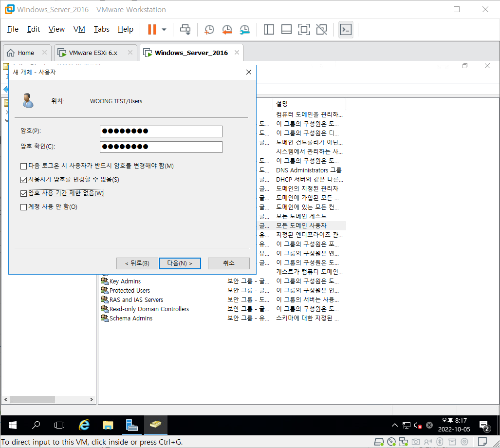
Task: Select the Schema Admins group
Action: click(131, 318)
